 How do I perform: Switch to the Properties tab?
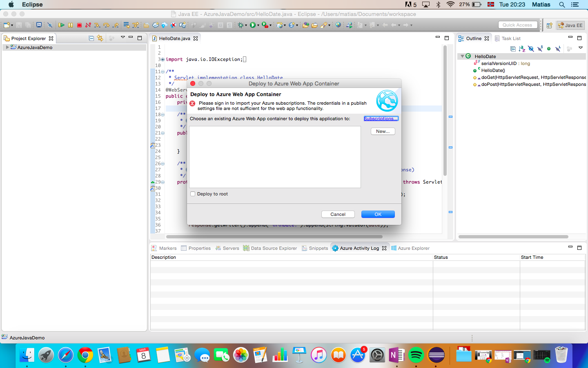click(x=196, y=248)
